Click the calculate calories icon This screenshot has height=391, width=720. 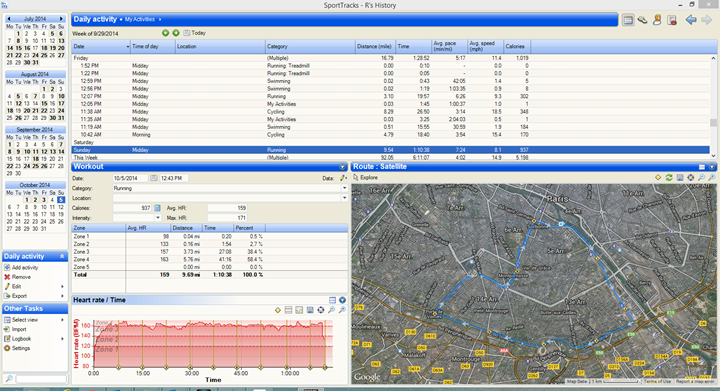(x=157, y=208)
